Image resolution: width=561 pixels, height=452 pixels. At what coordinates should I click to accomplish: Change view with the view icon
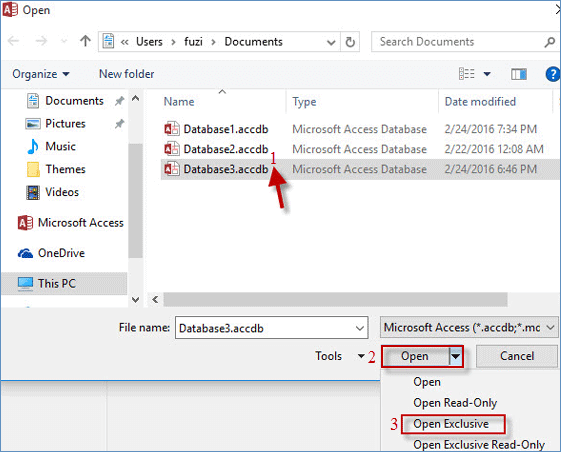[x=467, y=74]
